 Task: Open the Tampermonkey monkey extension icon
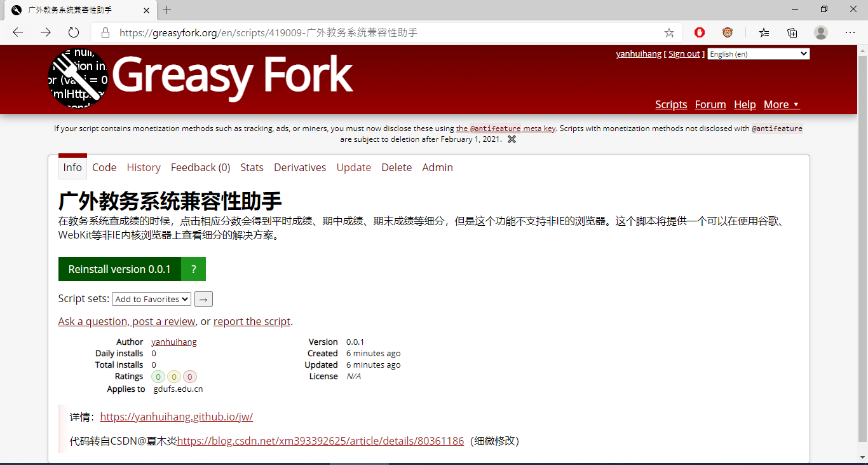728,32
